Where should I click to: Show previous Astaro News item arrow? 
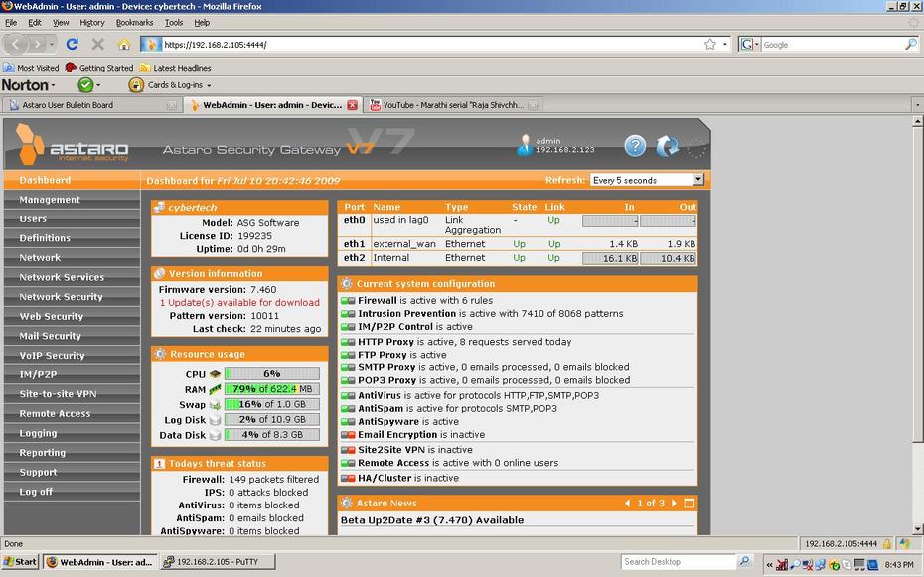click(627, 503)
